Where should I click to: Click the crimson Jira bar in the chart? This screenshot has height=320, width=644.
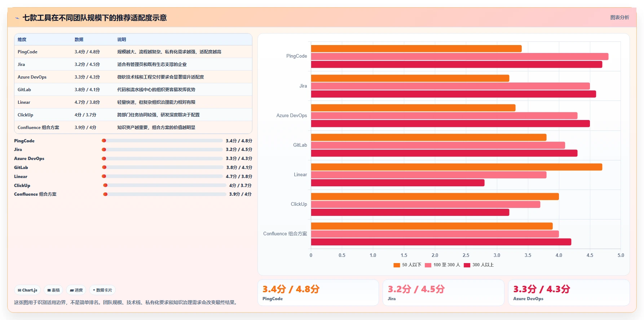click(x=453, y=94)
